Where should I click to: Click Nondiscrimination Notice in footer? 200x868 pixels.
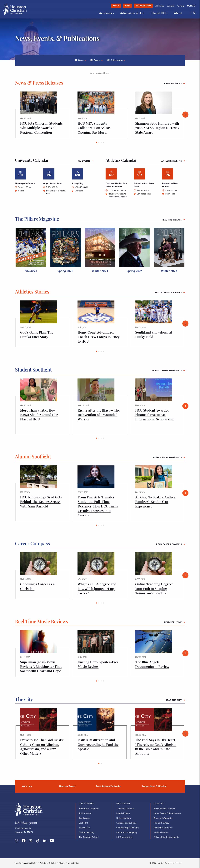pyautogui.click(x=26, y=863)
